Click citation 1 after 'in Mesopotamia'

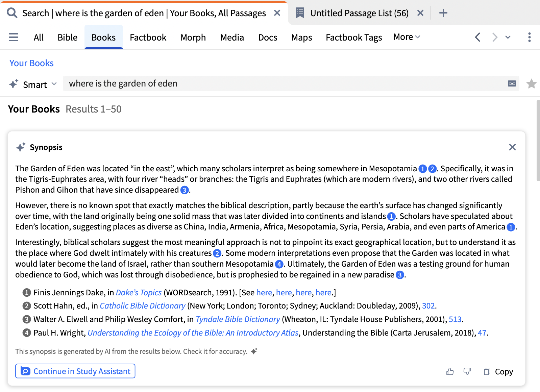(422, 169)
